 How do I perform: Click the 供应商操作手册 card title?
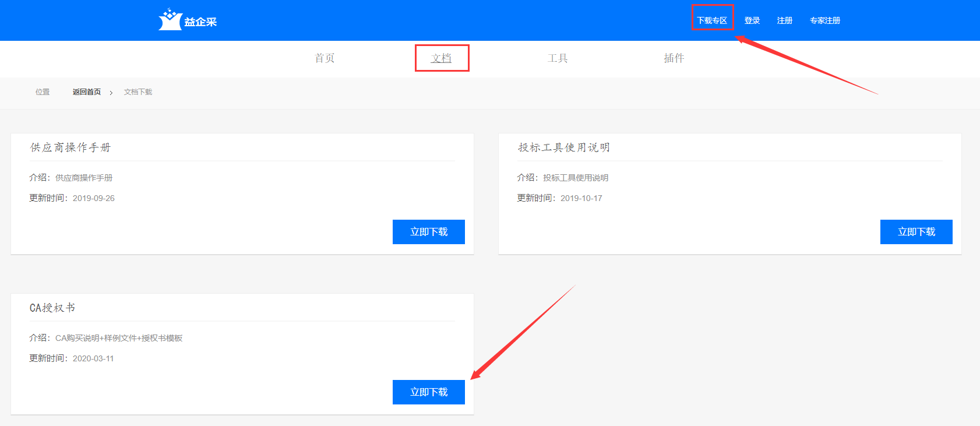(x=70, y=147)
